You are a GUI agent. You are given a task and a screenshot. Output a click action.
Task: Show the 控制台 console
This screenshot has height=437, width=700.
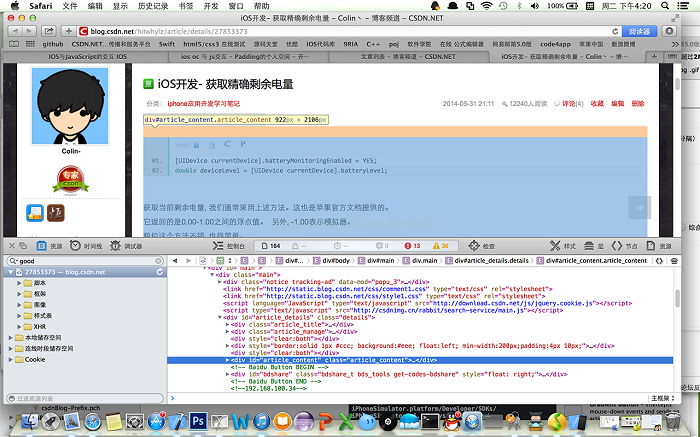click(229, 246)
